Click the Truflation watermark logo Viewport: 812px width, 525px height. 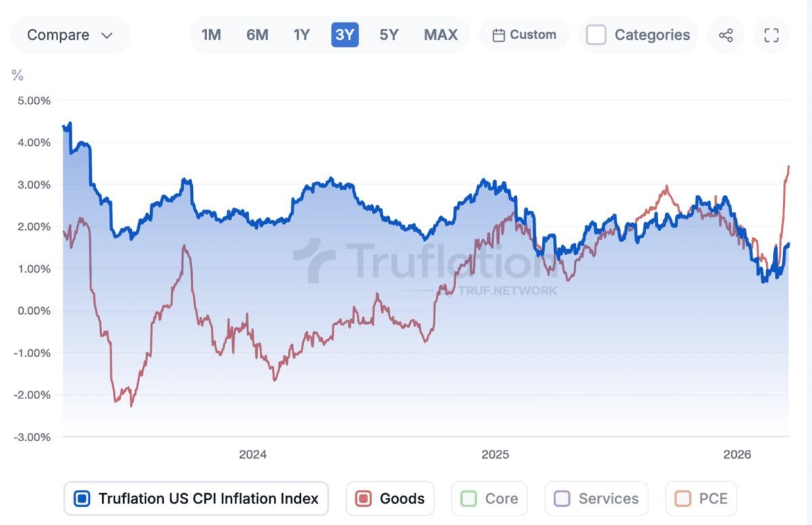tap(313, 260)
